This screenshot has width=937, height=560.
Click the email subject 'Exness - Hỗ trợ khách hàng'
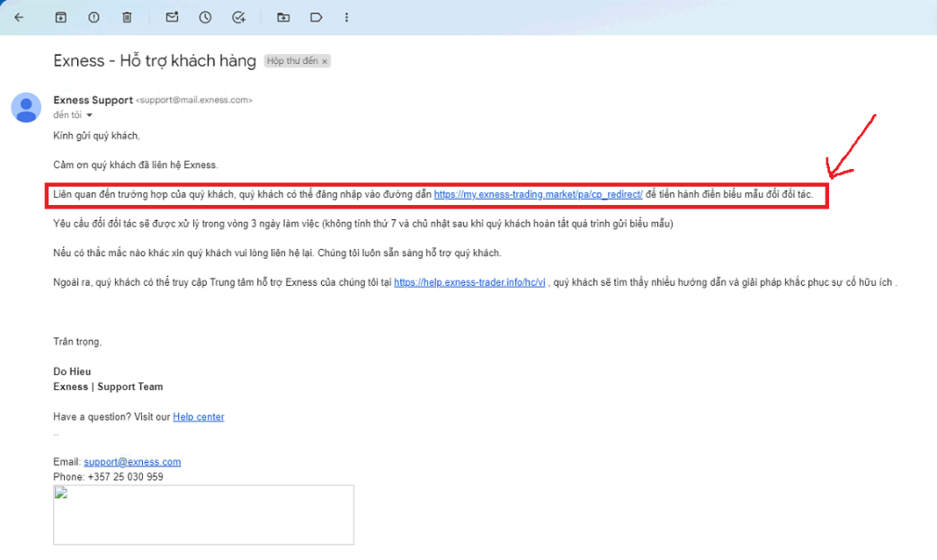tap(155, 61)
